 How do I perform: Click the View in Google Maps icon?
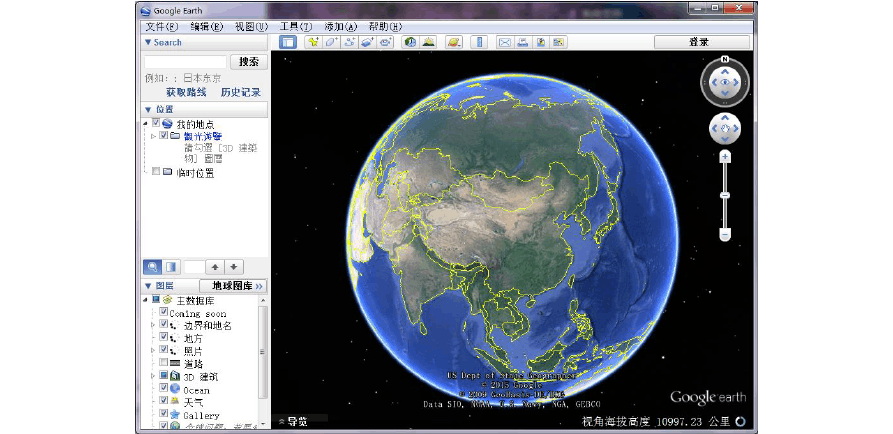pos(559,42)
